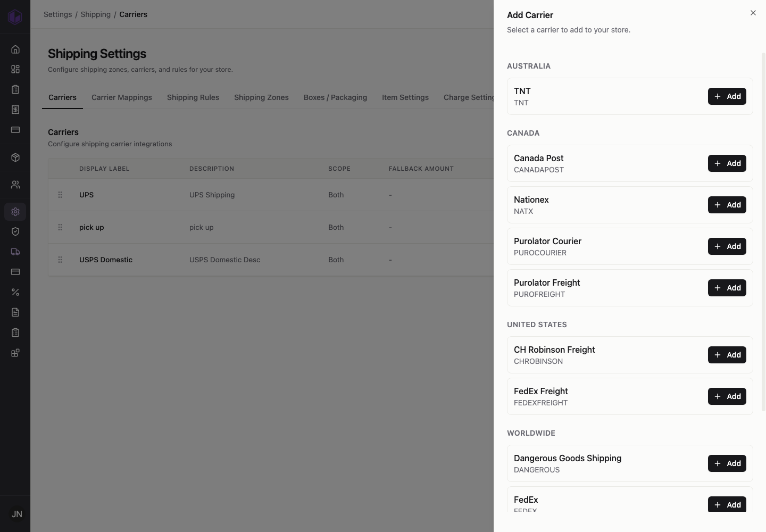Open the clipboard orders icon below dashboard
The height and width of the screenshot is (532, 766).
(x=15, y=89)
